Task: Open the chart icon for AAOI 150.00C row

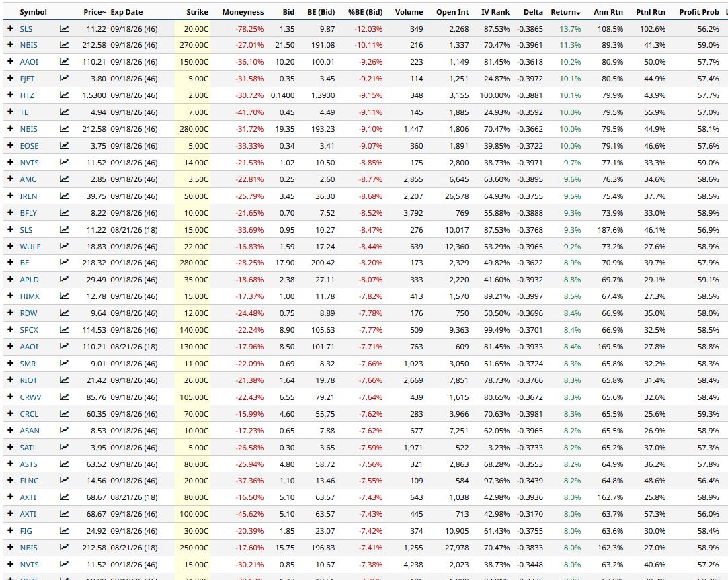Action: pyautogui.click(x=65, y=62)
